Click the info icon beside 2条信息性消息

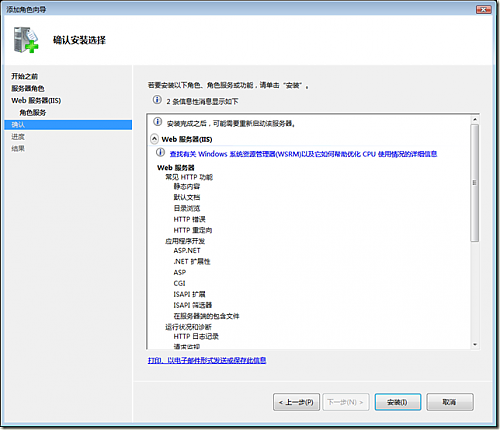pyautogui.click(x=157, y=100)
